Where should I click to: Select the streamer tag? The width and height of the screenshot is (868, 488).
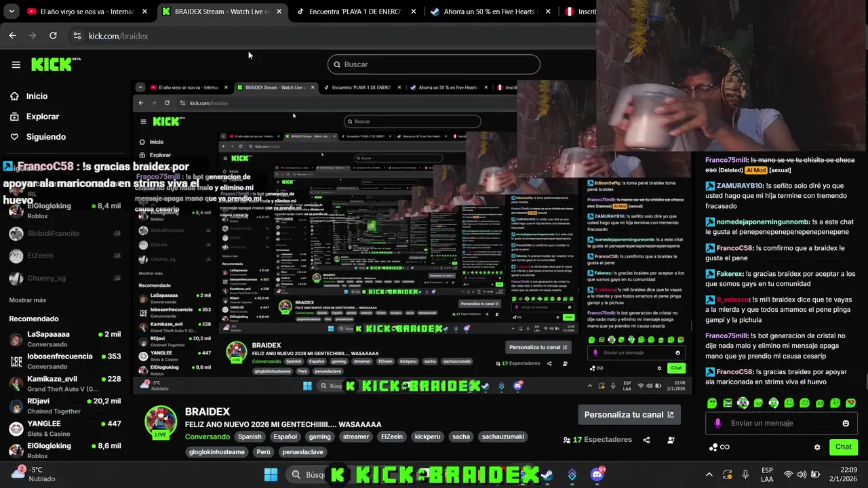coord(356,437)
